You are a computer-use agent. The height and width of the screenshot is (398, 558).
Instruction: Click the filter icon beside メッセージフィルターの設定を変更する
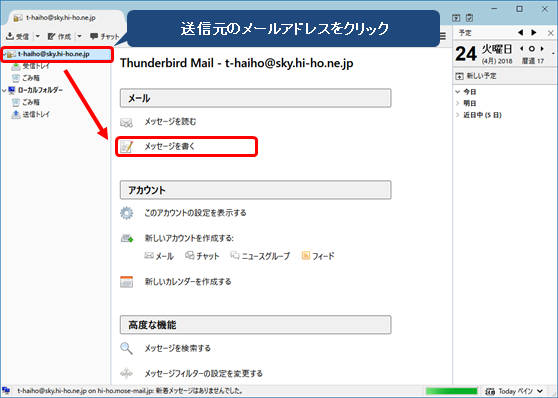click(x=126, y=373)
